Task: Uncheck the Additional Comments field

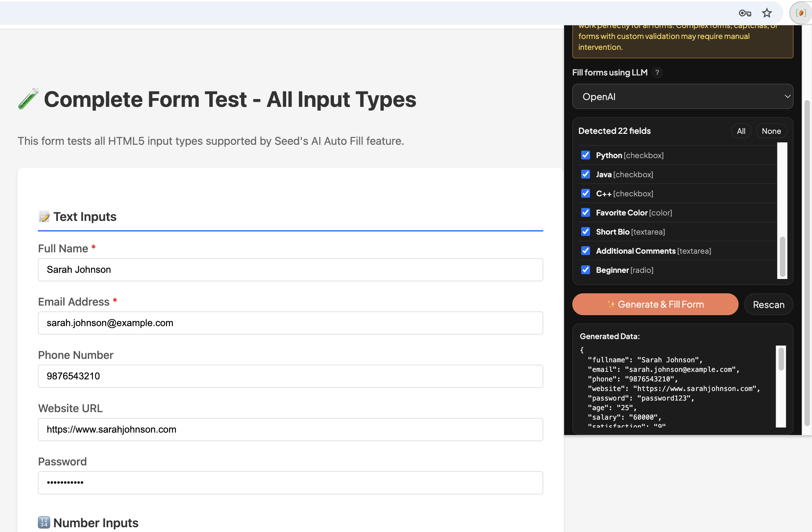Action: 586,251
